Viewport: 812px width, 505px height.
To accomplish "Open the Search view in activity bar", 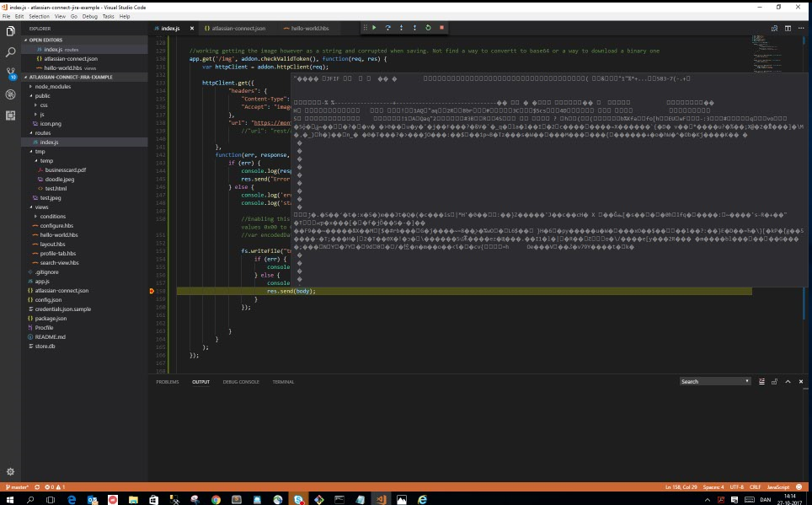I will pos(10,52).
